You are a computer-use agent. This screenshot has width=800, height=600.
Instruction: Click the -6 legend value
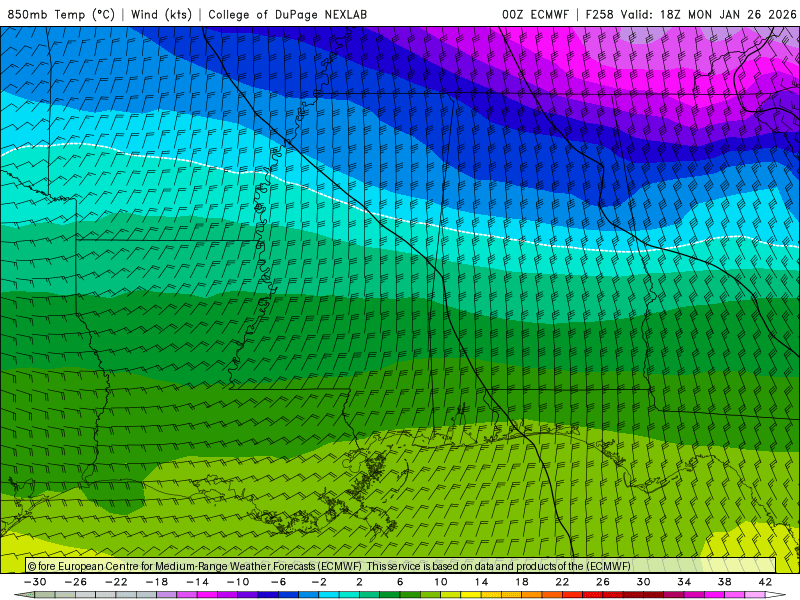(279, 582)
